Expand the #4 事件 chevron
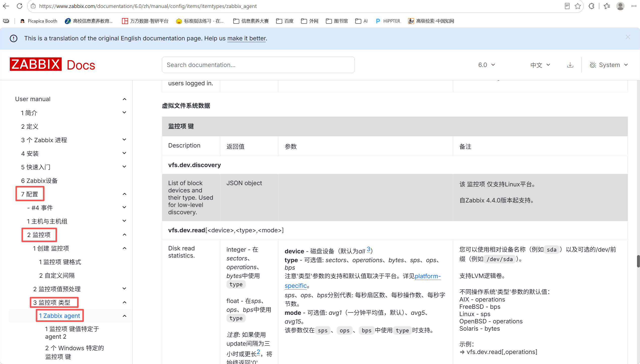 pyautogui.click(x=124, y=207)
